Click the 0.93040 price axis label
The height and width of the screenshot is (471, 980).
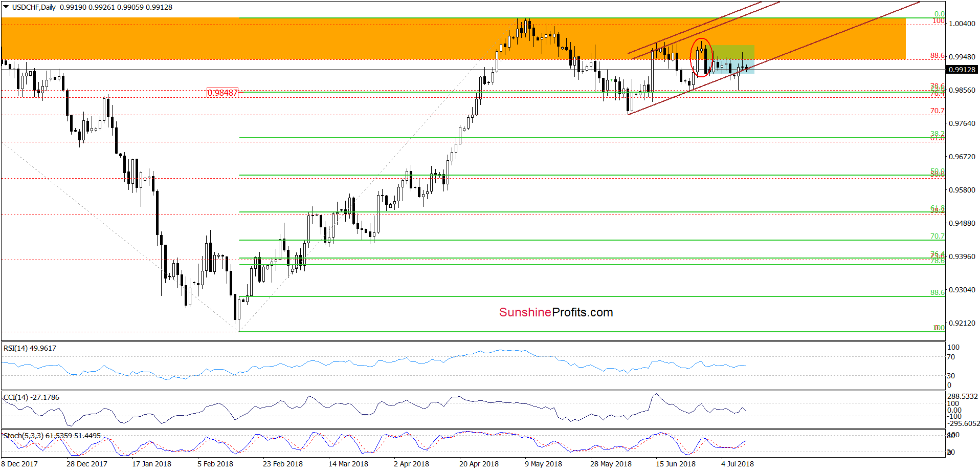tap(962, 290)
